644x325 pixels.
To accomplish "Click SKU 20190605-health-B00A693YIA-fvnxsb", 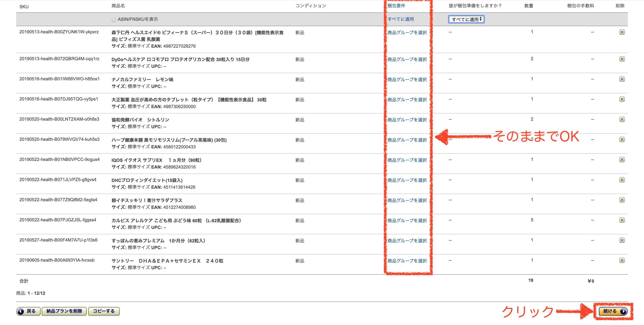I will coord(57,260).
